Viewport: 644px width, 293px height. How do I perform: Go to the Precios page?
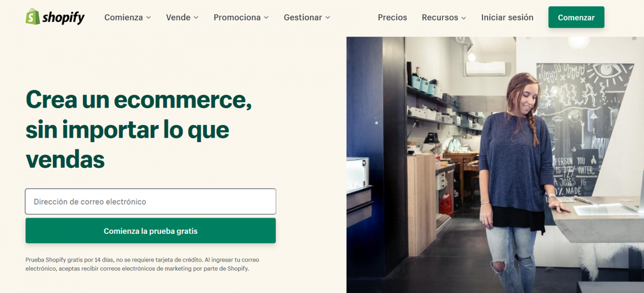tap(392, 17)
